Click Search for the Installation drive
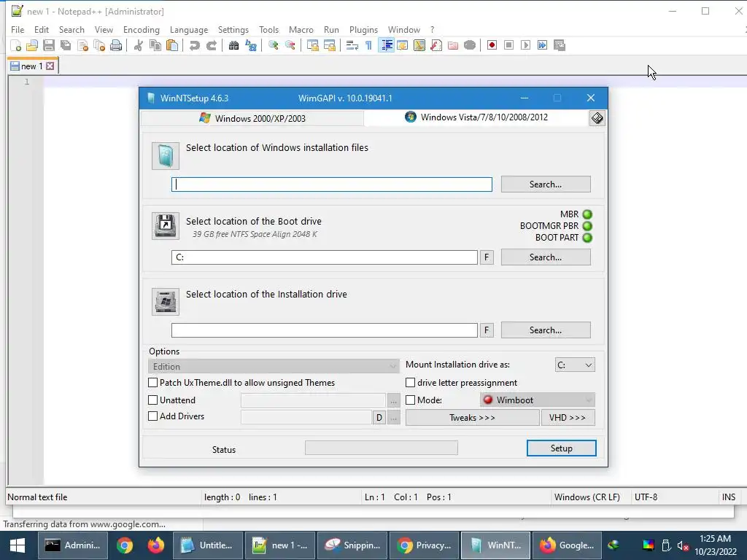Image resolution: width=747 pixels, height=560 pixels. coord(546,330)
